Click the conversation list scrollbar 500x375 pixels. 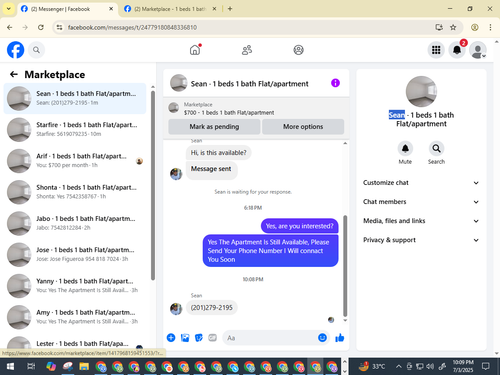click(153, 186)
